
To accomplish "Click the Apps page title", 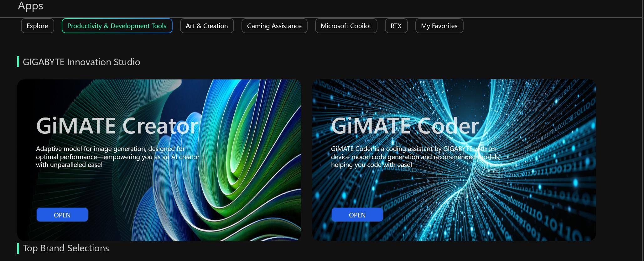I will (x=30, y=6).
